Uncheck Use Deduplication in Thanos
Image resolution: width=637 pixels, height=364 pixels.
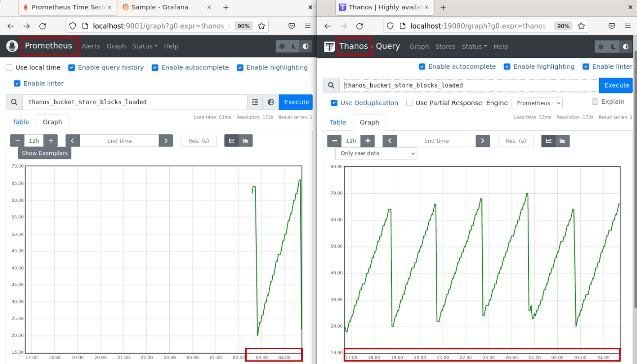tap(334, 103)
